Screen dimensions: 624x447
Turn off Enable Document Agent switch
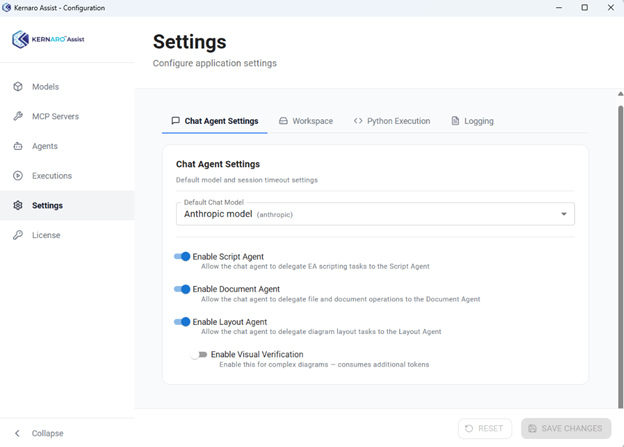point(182,289)
